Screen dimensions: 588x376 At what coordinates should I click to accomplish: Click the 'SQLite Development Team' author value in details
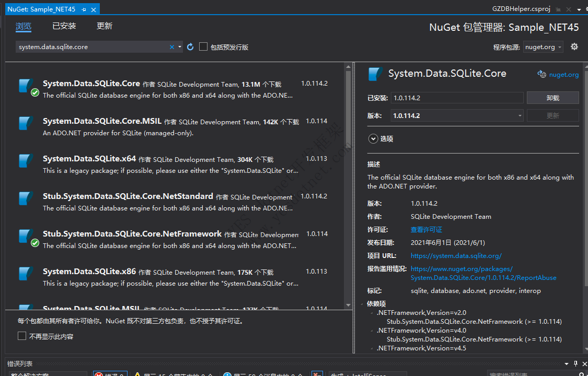click(451, 217)
